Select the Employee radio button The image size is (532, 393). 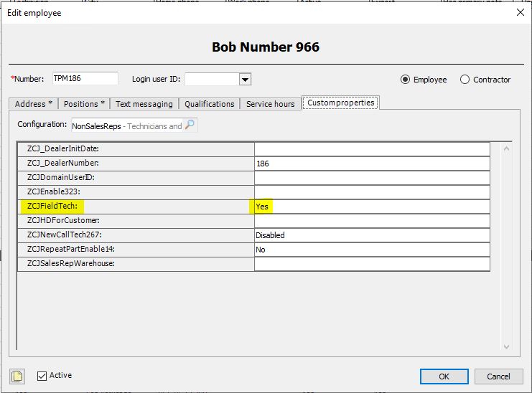coord(405,80)
